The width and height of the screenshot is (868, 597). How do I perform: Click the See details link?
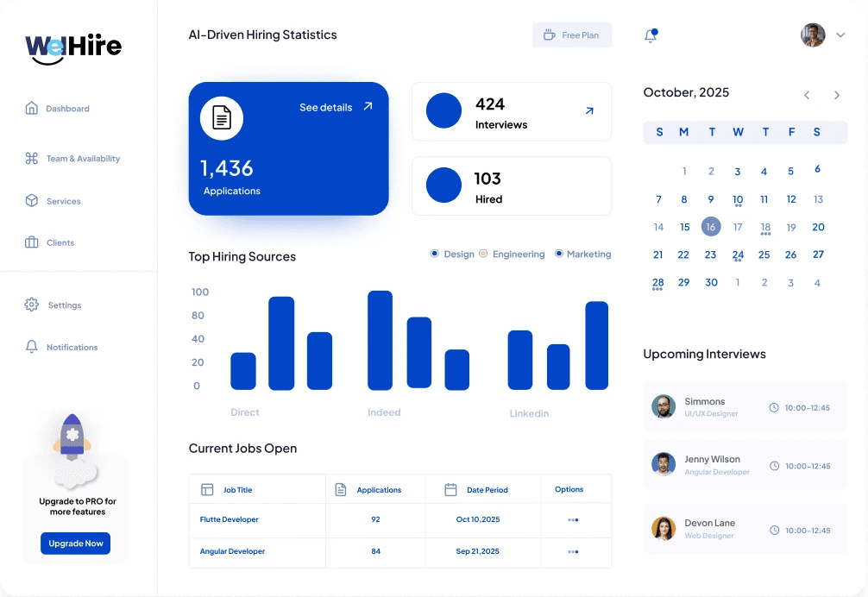pyautogui.click(x=325, y=107)
